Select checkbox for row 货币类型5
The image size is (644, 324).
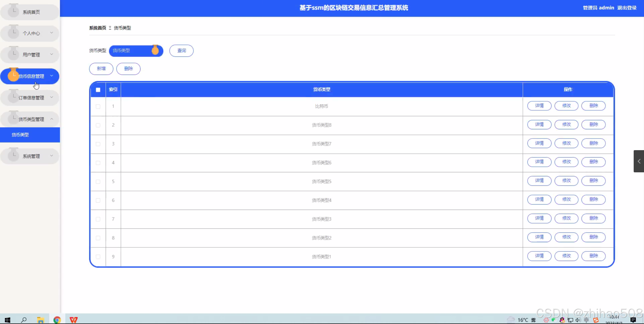[x=98, y=182]
